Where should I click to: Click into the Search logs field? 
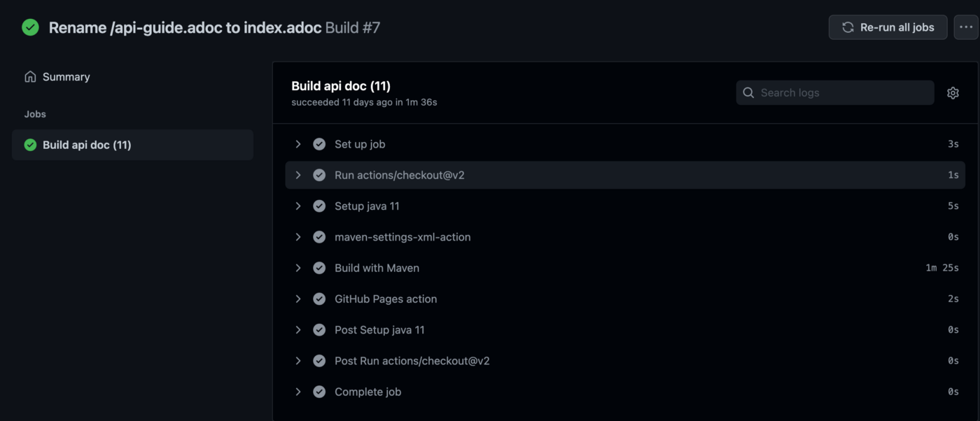point(843,93)
